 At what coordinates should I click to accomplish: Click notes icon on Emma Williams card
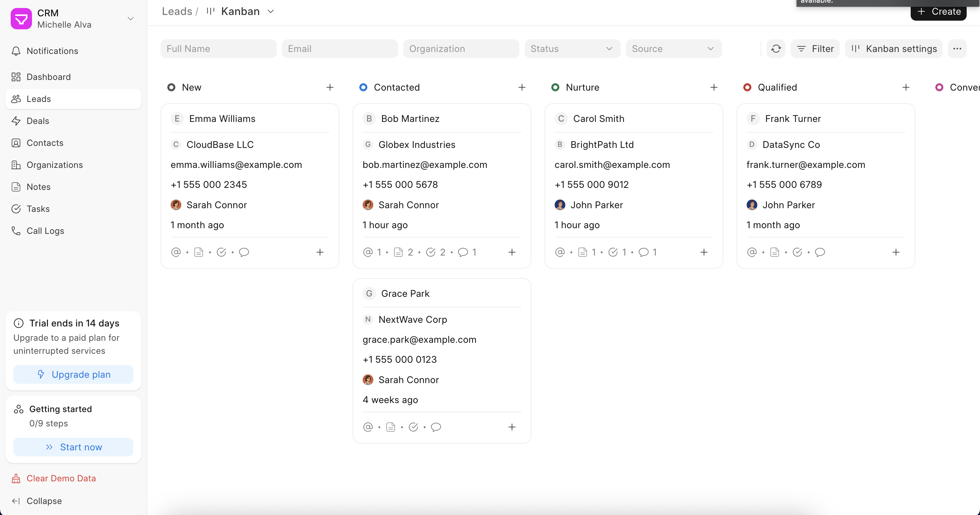tap(199, 252)
